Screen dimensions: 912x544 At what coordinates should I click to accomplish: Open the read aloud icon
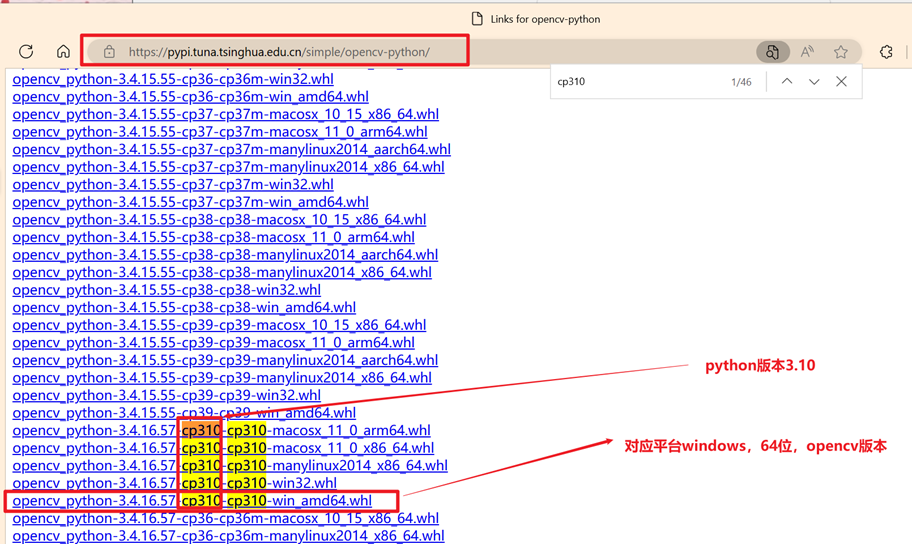click(x=807, y=52)
